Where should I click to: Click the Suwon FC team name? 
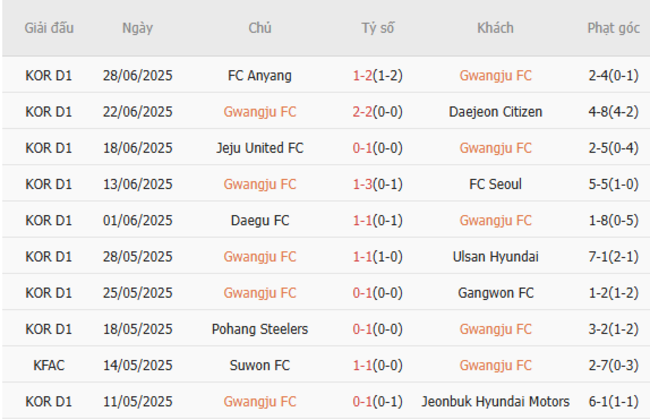pyautogui.click(x=260, y=365)
